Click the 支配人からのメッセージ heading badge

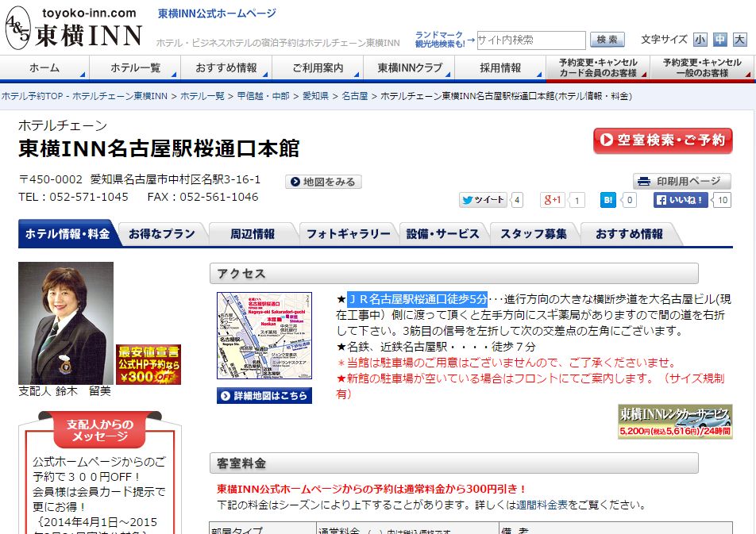(x=100, y=430)
